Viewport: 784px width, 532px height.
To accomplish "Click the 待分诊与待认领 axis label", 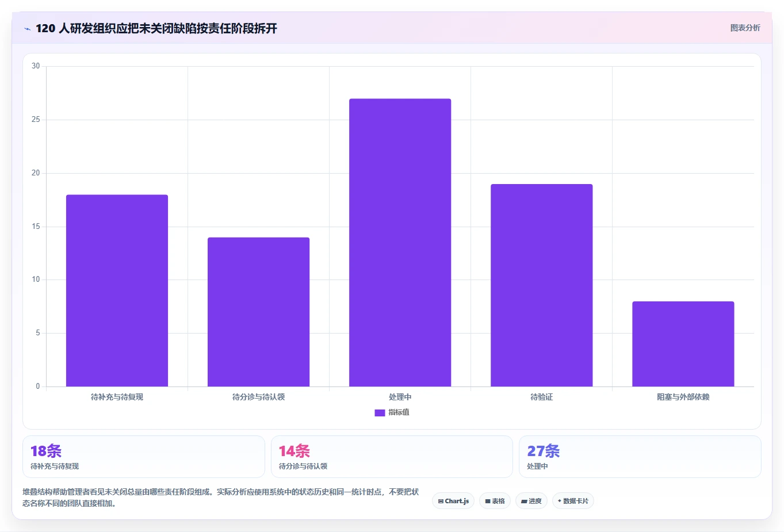I will (x=258, y=397).
